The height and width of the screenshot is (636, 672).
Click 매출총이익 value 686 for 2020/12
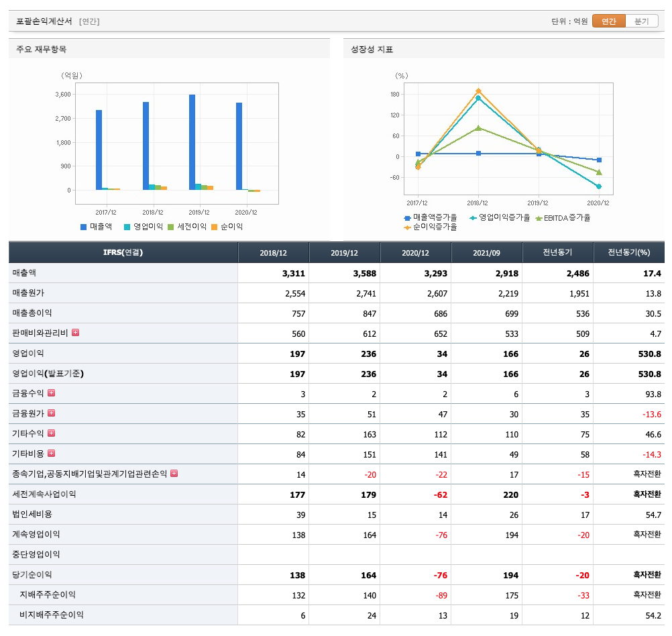[441, 314]
